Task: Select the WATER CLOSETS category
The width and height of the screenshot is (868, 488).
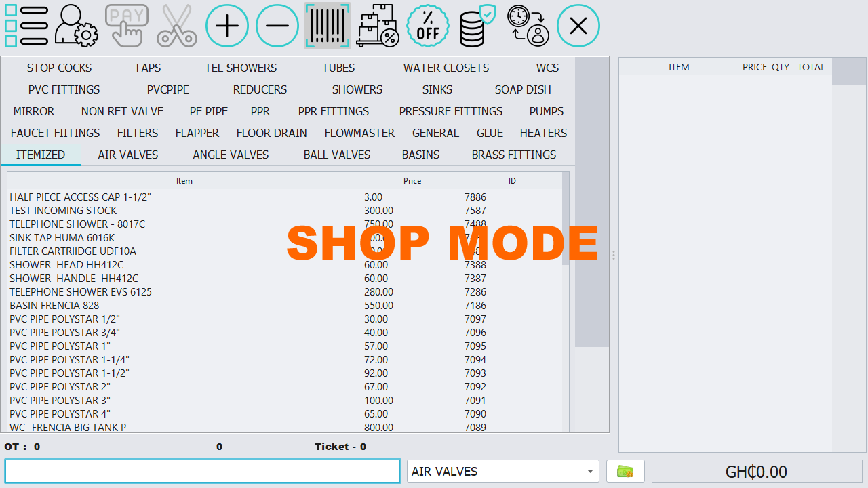Action: (446, 68)
